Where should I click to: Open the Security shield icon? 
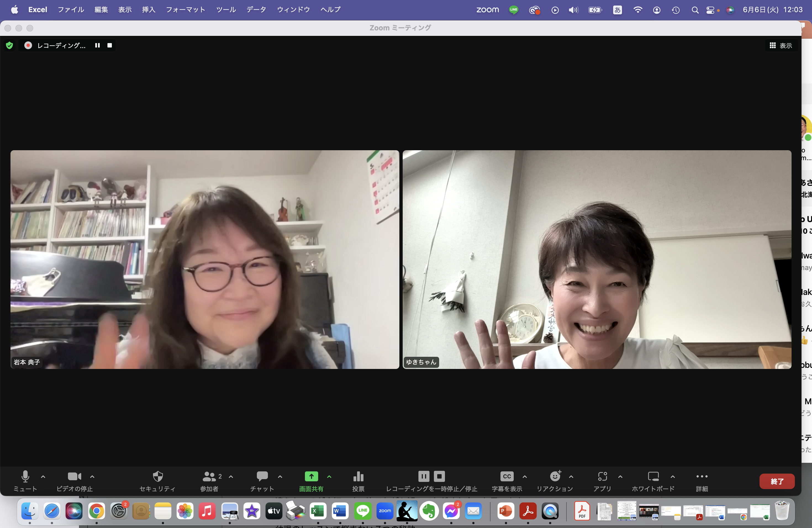158,476
